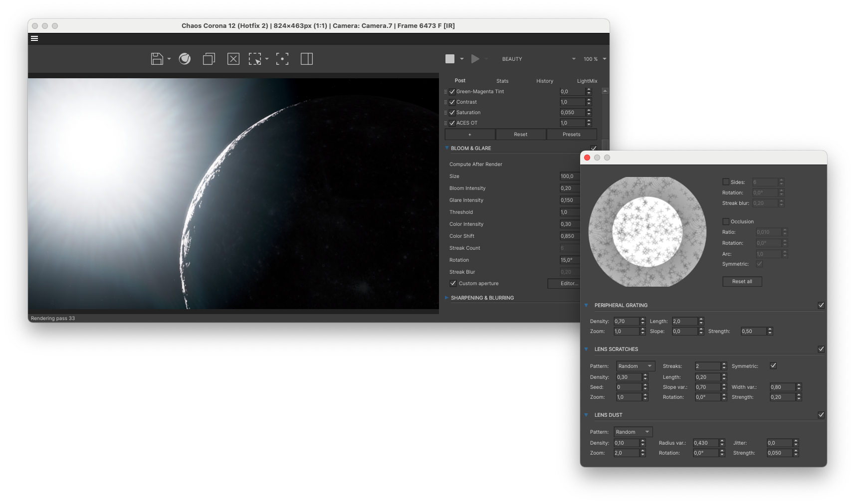The width and height of the screenshot is (855, 504).
Task: Stop rendering with the square button
Action: click(x=450, y=59)
